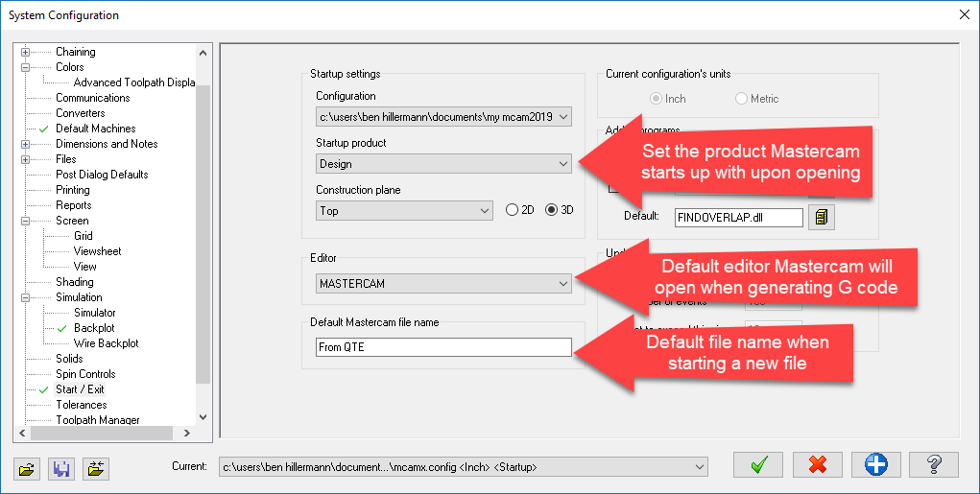Open the Construction plane Top dropdown

404,210
